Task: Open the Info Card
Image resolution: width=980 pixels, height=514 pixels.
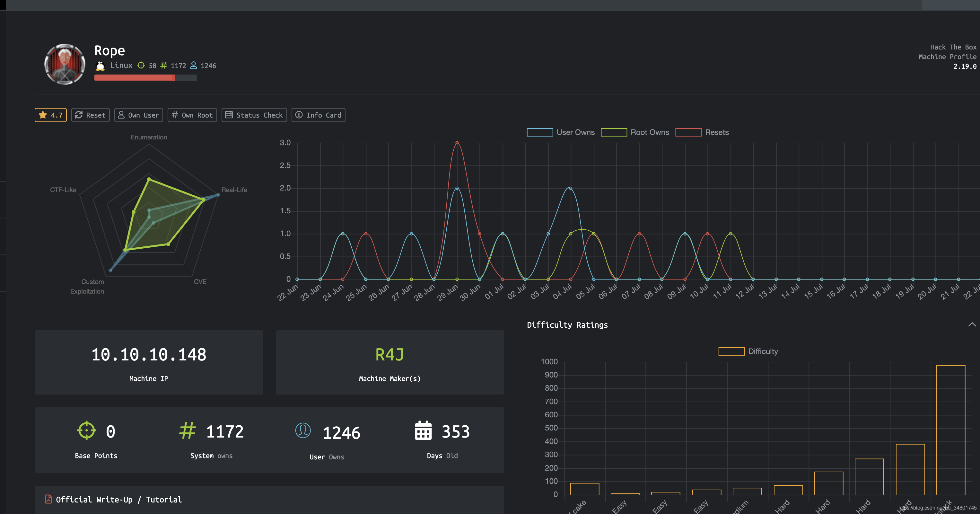Action: [x=319, y=115]
